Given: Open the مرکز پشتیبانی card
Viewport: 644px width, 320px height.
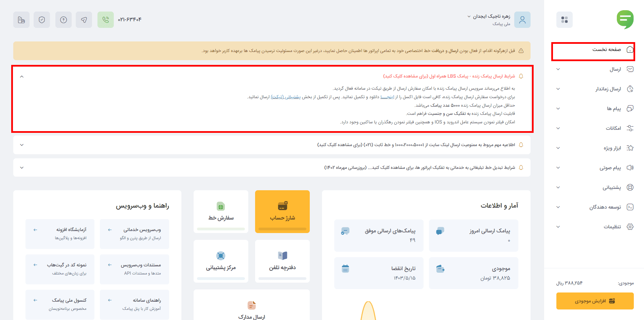Looking at the screenshot, I should click(x=221, y=261).
